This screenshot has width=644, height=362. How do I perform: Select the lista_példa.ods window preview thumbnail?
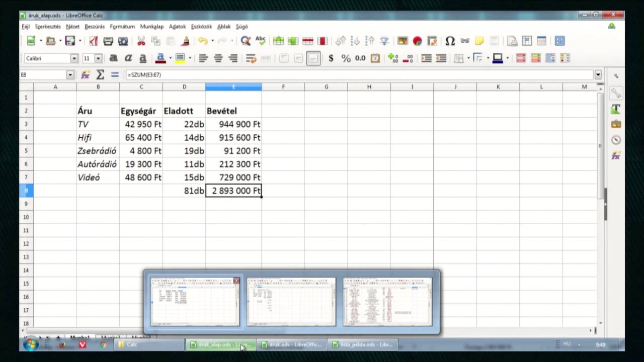[x=387, y=302]
